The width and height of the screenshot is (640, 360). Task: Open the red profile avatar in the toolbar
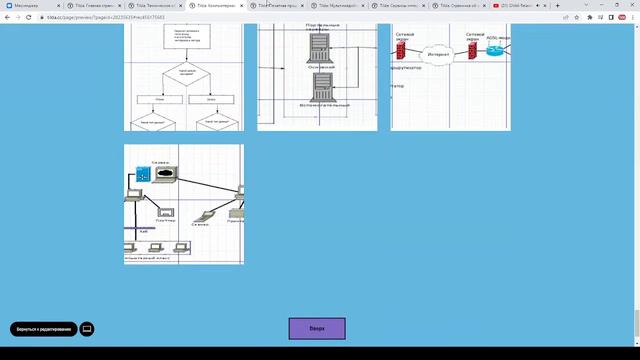(x=622, y=18)
